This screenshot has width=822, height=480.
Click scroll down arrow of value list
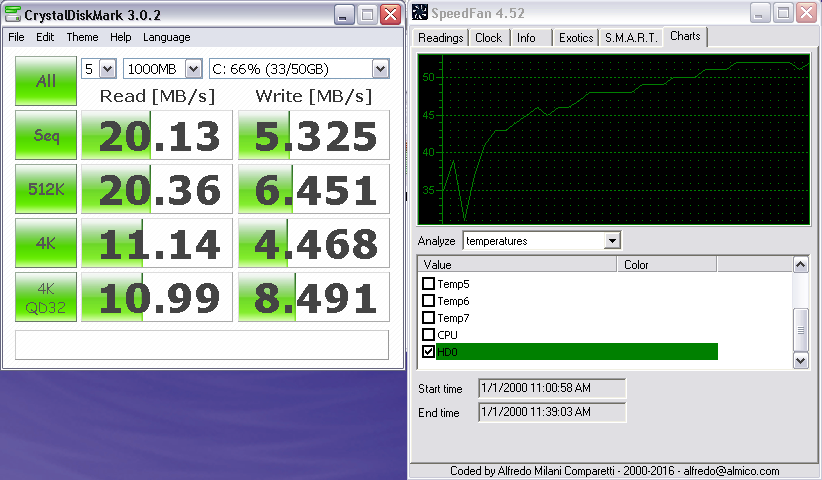(x=800, y=361)
